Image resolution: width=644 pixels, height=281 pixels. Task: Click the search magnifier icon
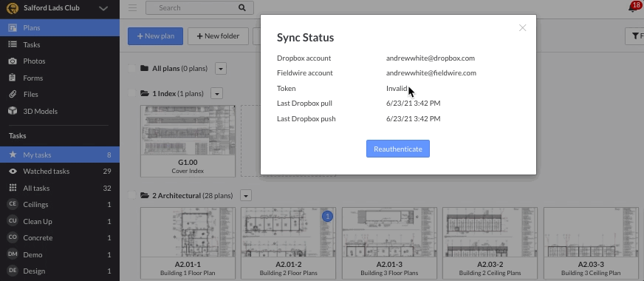(242, 8)
